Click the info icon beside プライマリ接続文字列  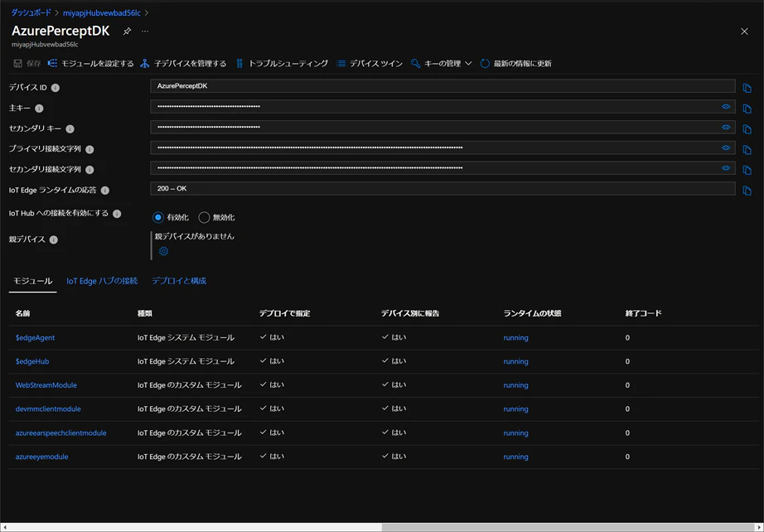[x=89, y=149]
